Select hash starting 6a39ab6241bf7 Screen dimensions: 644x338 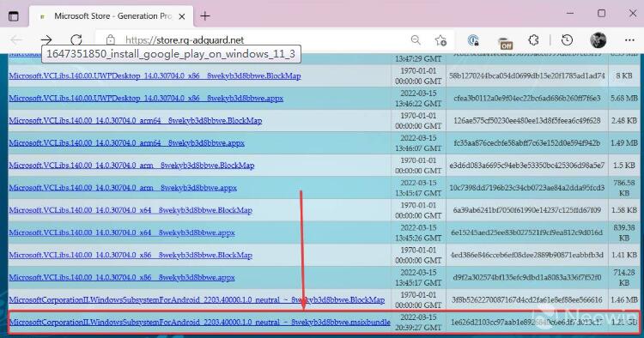click(527, 210)
